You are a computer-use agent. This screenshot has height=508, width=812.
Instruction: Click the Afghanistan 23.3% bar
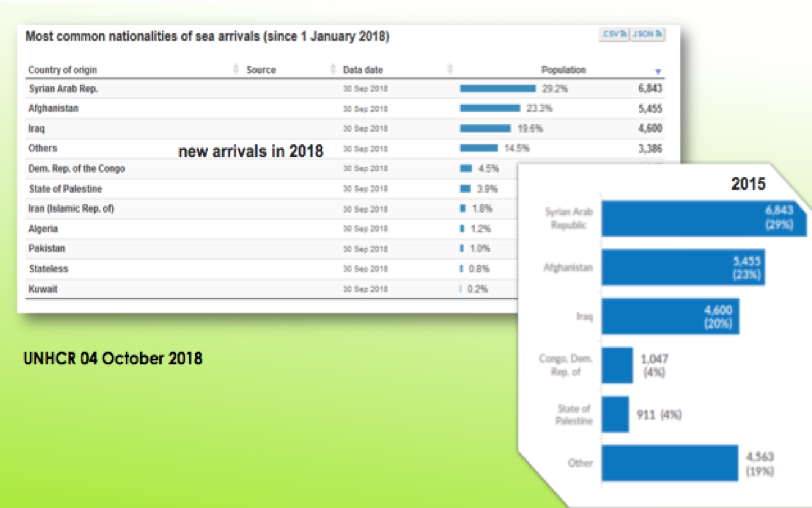point(490,108)
